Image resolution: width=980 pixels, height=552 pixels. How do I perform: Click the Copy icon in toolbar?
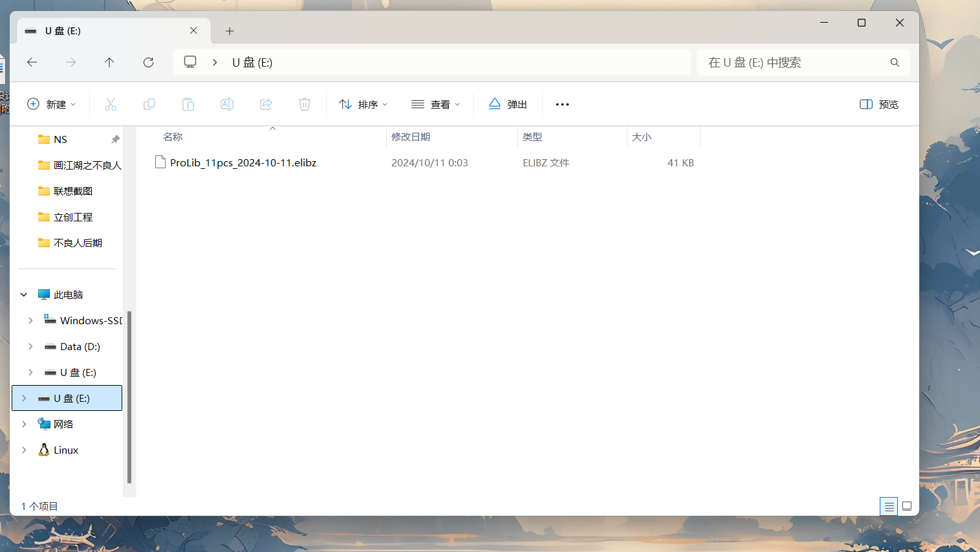149,104
